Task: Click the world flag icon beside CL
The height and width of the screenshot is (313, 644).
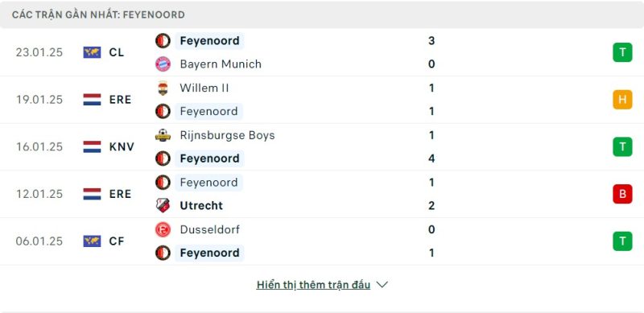Action: click(x=92, y=52)
